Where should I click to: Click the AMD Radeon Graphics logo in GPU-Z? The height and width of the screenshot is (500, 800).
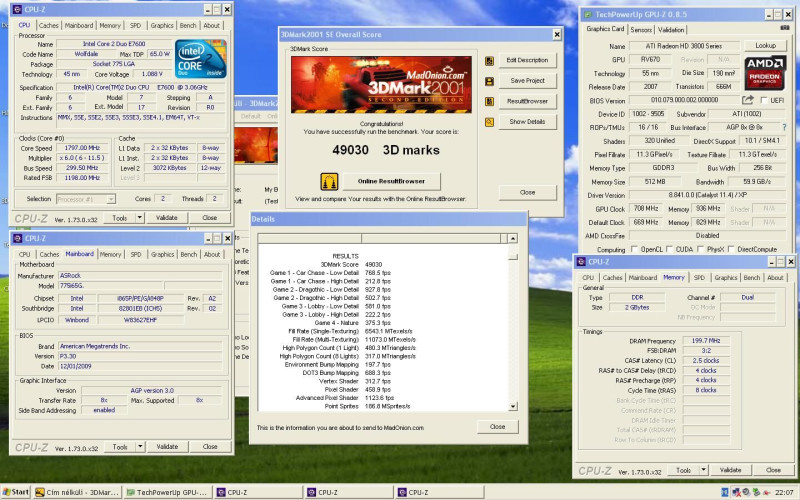point(765,72)
